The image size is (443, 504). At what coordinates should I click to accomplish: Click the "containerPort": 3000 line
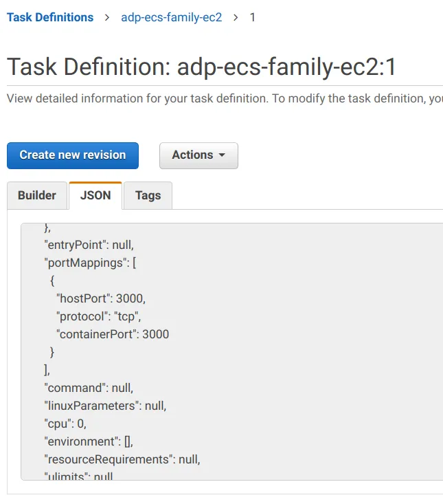[113, 334]
